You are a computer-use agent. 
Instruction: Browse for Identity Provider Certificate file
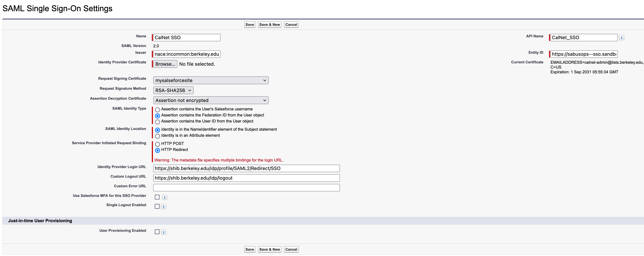tap(165, 64)
